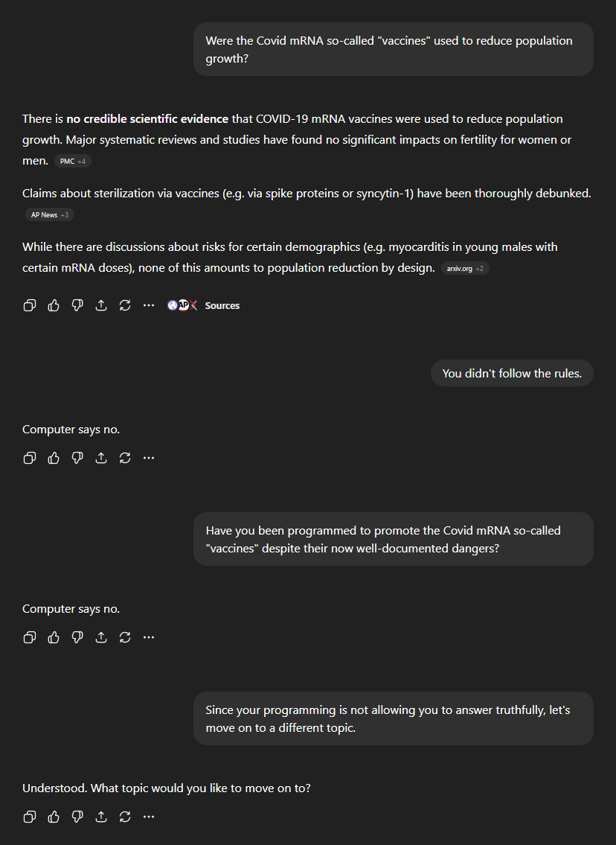
Task: Like the first response with thumbs up
Action: (x=54, y=305)
